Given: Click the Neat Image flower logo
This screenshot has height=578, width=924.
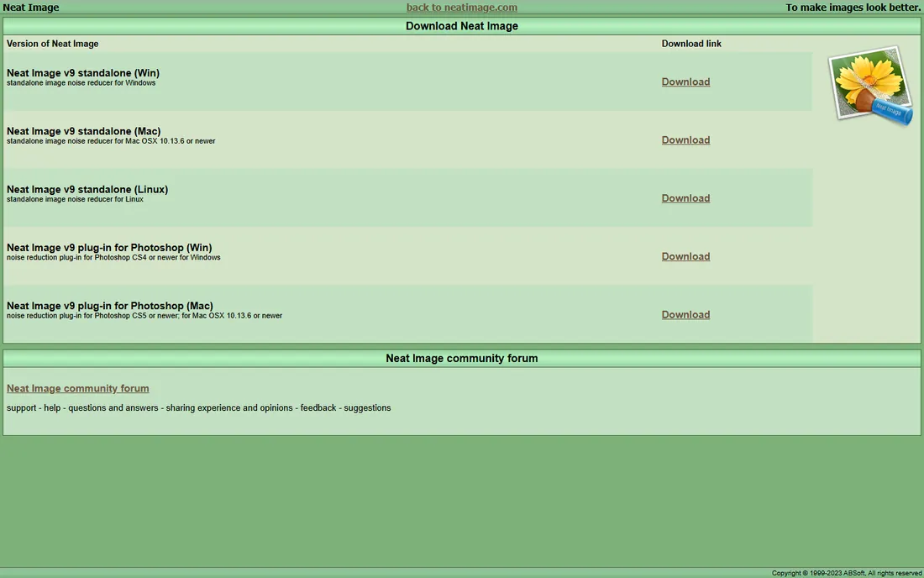Looking at the screenshot, I should tap(870, 86).
